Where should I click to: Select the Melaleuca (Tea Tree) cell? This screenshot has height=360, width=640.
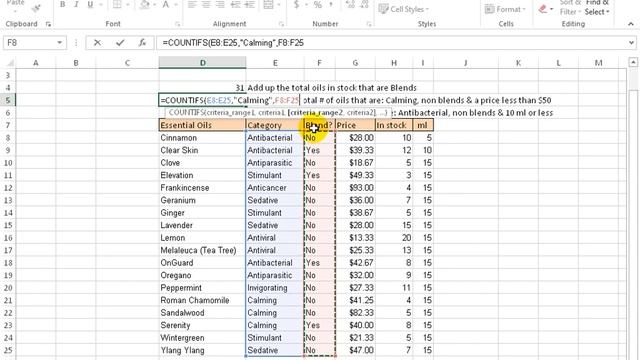pyautogui.click(x=202, y=250)
